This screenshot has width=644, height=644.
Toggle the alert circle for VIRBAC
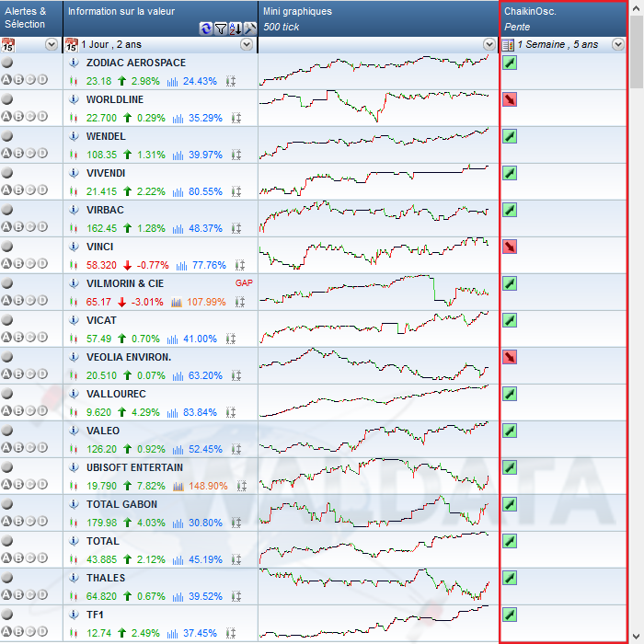tap(7, 210)
